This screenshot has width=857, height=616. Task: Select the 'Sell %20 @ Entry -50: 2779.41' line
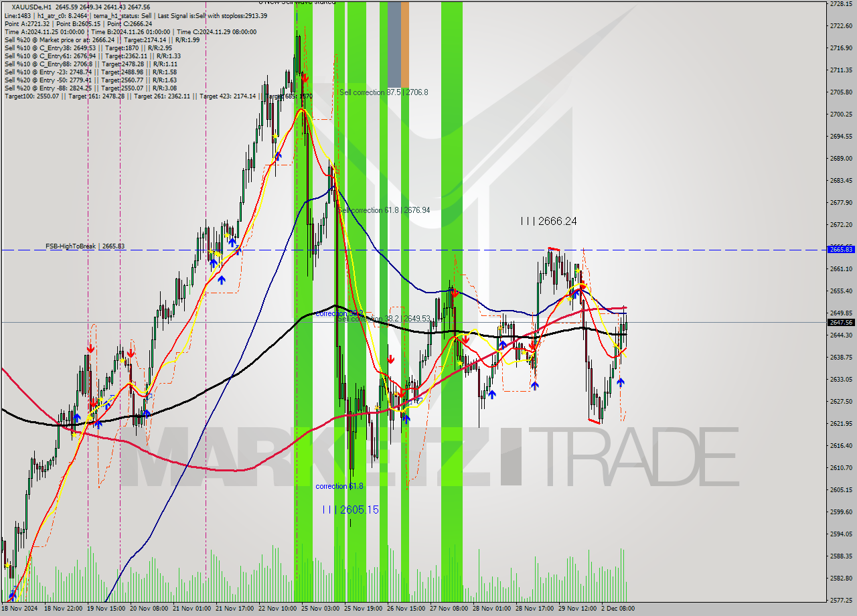[x=90, y=80]
